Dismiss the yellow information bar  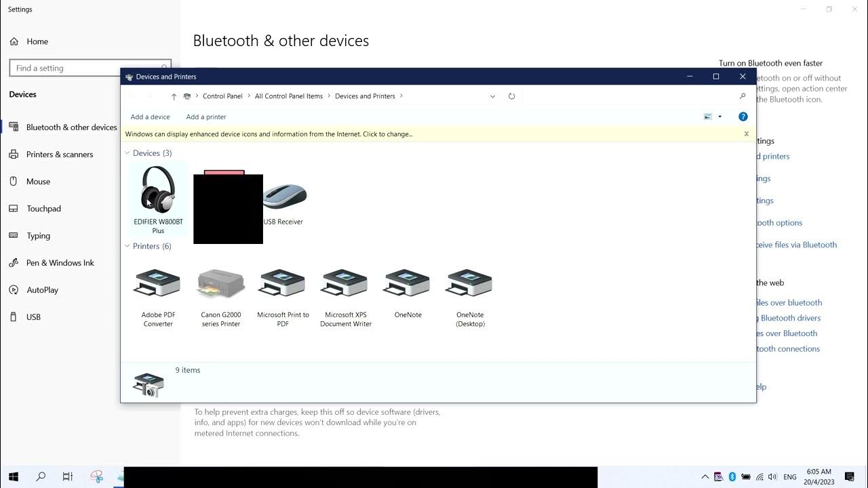[x=746, y=134]
